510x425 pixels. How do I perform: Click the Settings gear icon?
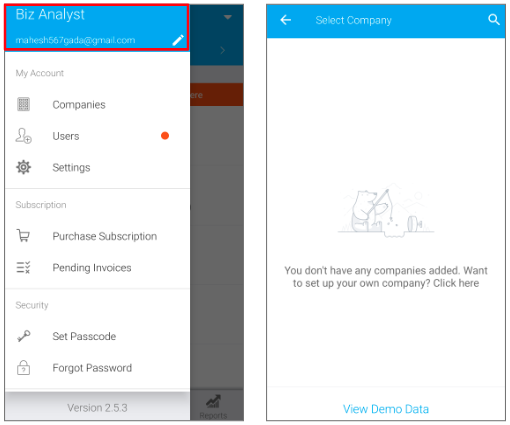coord(23,167)
